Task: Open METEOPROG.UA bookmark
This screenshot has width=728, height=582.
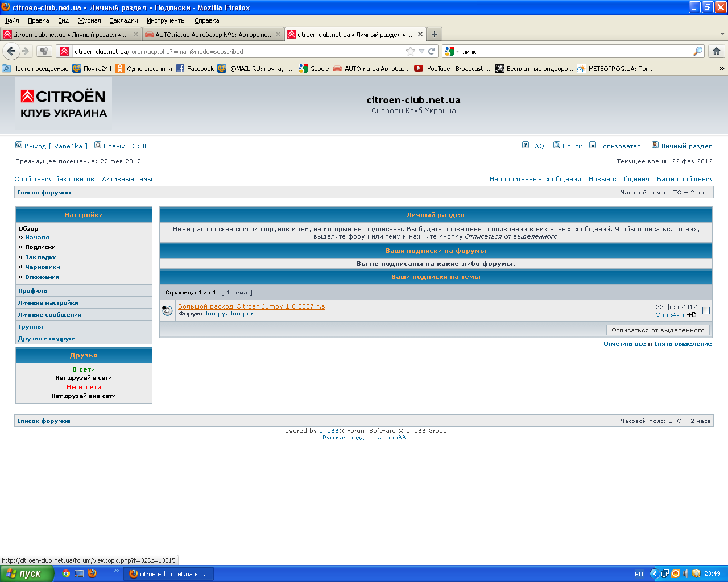Action: point(615,68)
